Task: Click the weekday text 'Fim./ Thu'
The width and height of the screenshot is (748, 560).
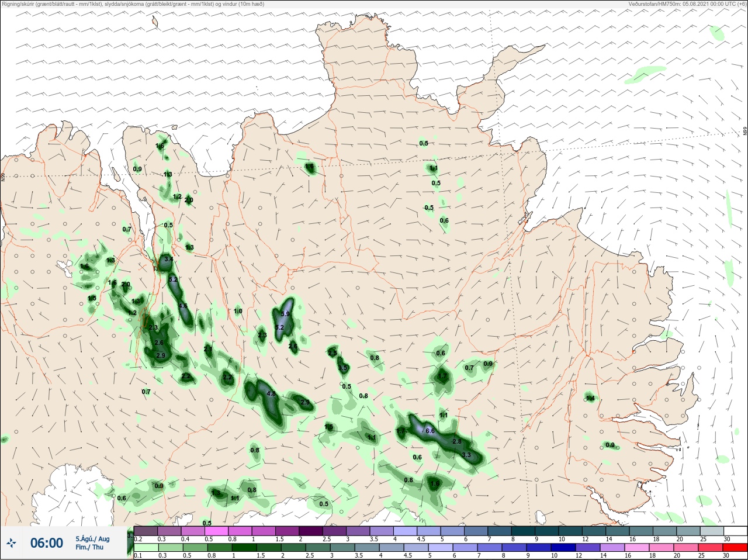Action: [x=89, y=547]
